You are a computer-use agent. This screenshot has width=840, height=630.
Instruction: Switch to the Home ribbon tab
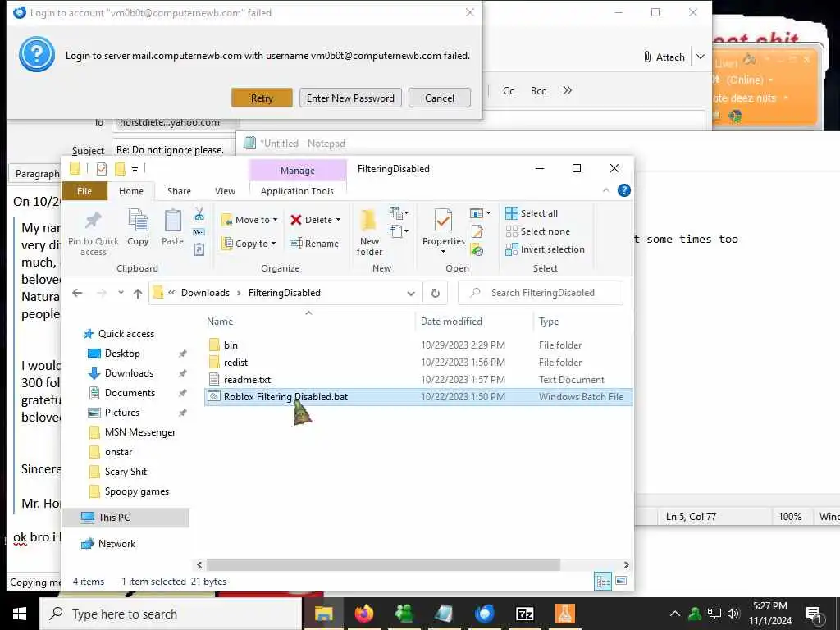click(131, 191)
